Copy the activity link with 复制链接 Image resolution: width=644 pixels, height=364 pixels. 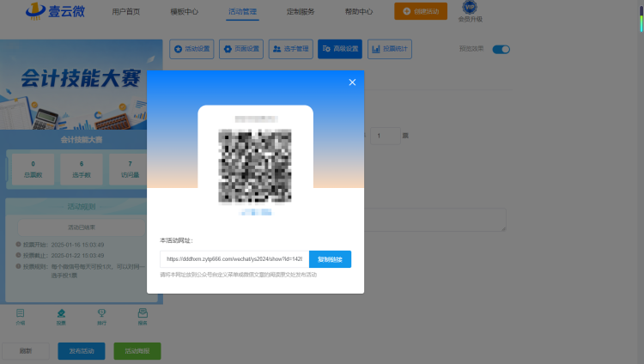click(330, 259)
